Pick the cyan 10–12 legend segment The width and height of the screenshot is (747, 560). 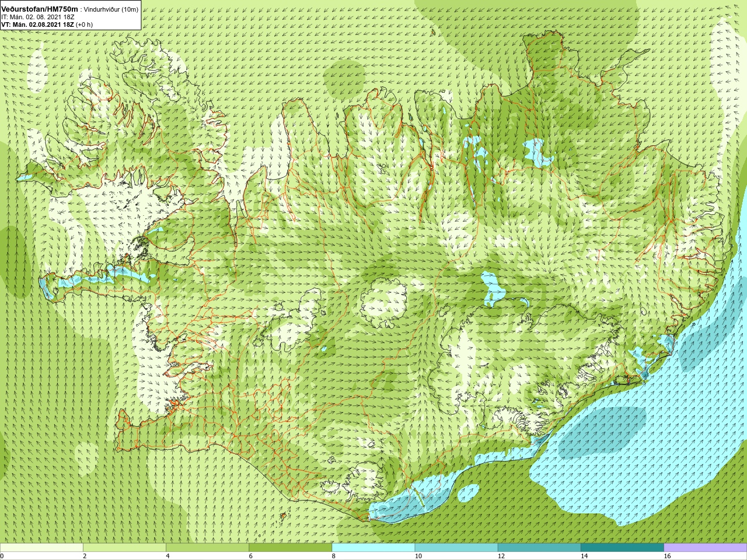(x=456, y=548)
